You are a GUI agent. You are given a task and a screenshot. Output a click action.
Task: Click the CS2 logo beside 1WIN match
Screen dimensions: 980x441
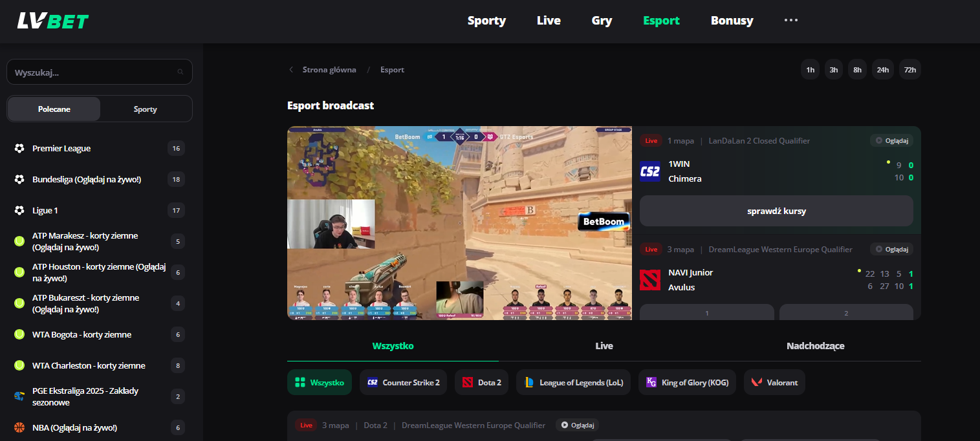click(650, 171)
